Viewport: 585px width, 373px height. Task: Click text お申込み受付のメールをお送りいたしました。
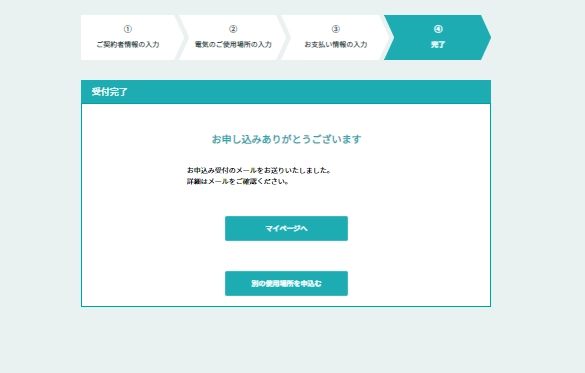click(259, 170)
